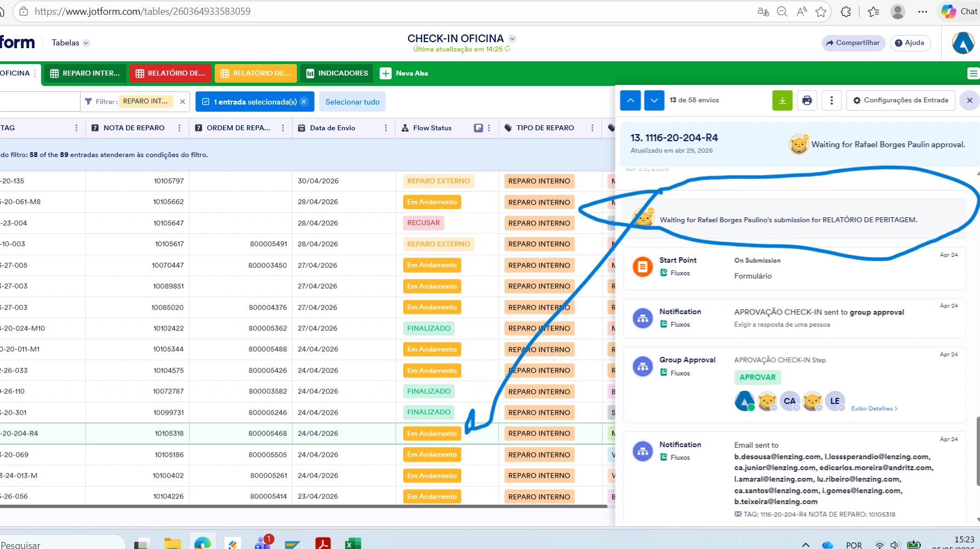The image size is (980, 549).
Task: Click the browser favorites star icon
Action: pyautogui.click(x=821, y=11)
